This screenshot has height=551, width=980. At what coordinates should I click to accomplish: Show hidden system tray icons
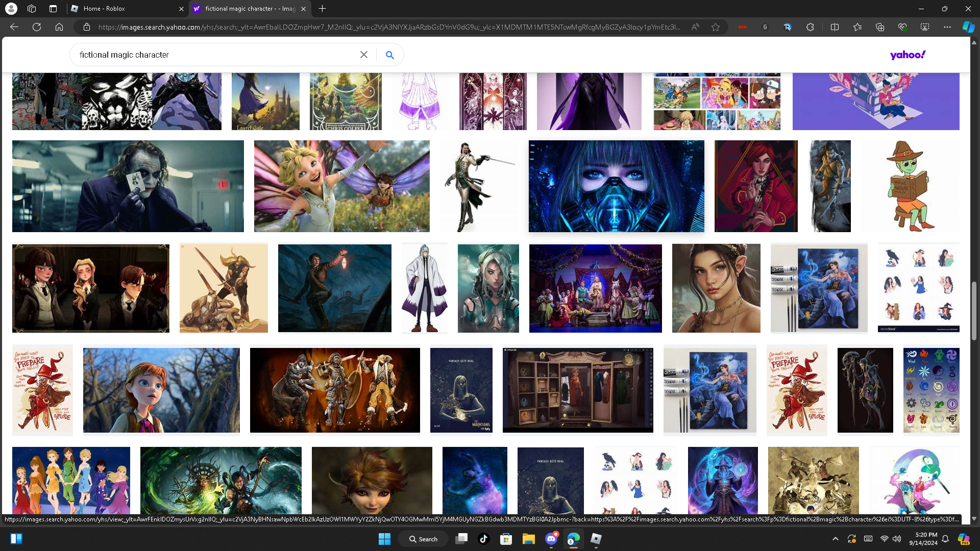(x=835, y=539)
